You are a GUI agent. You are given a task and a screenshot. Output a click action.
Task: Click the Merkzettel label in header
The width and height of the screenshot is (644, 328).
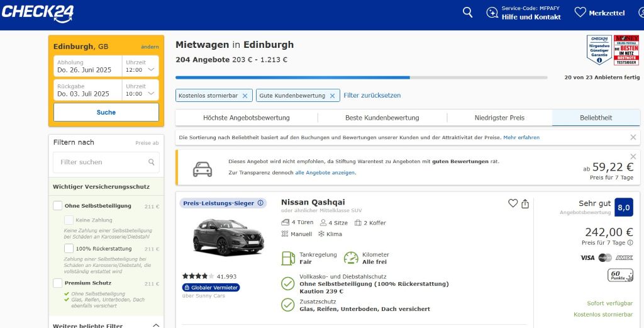pyautogui.click(x=607, y=13)
